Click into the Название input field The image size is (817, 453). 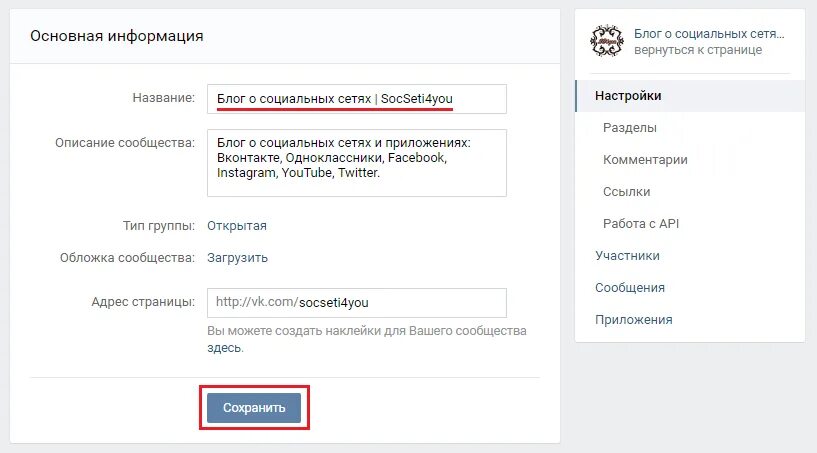(356, 99)
